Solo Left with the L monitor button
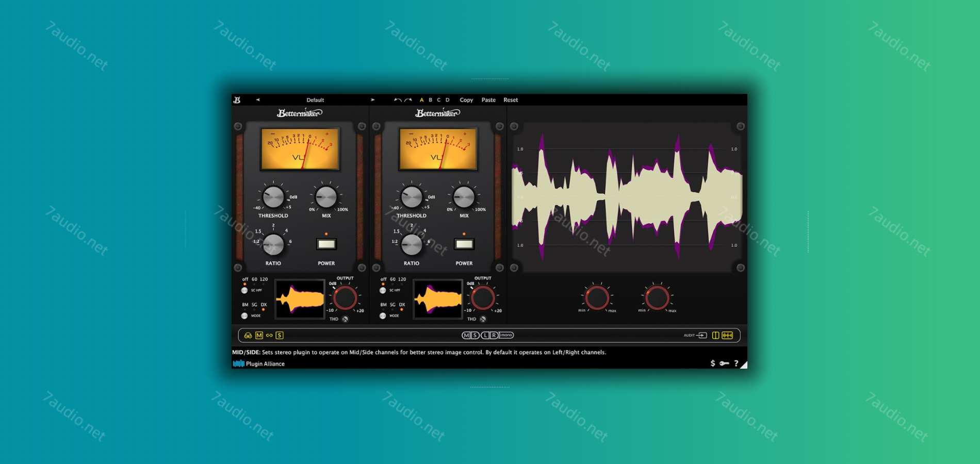The width and height of the screenshot is (980, 464). (485, 335)
